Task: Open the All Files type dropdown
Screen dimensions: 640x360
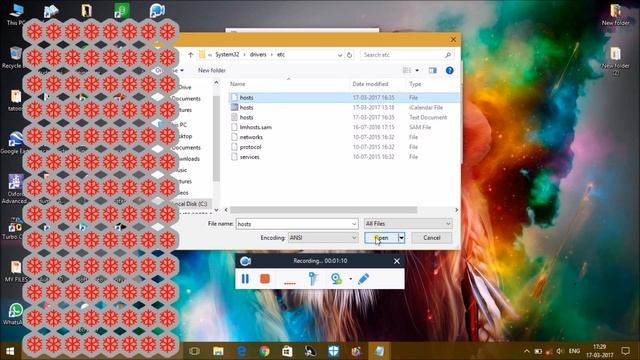Action: 408,224
